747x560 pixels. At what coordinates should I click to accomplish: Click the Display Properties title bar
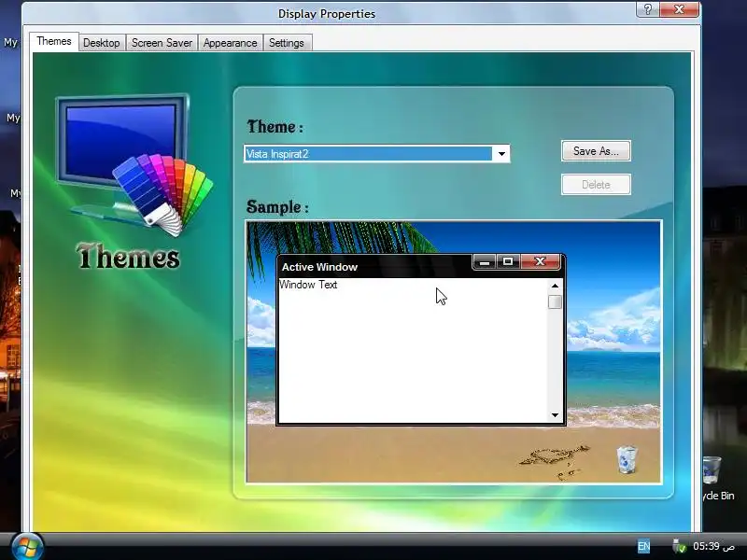pos(327,14)
